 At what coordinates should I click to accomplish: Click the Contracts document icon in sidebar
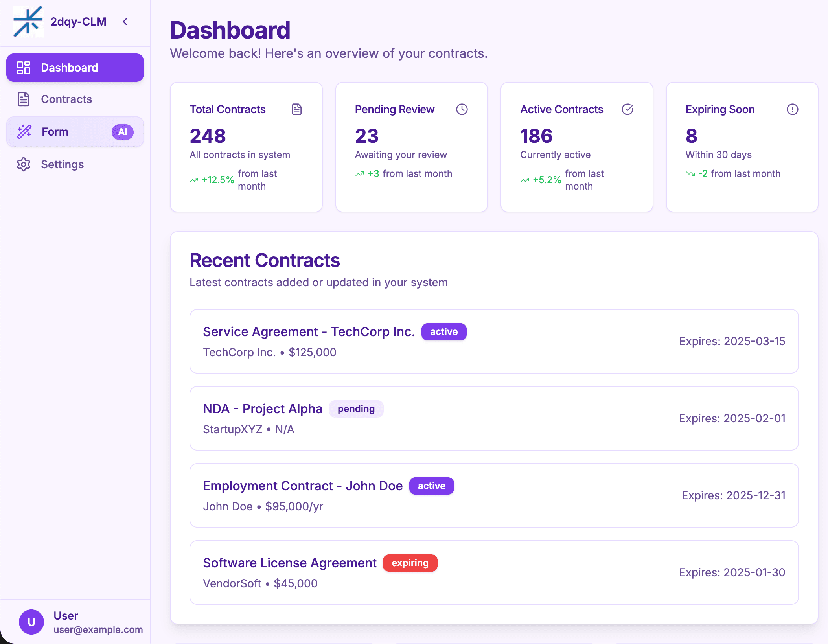[x=24, y=99]
